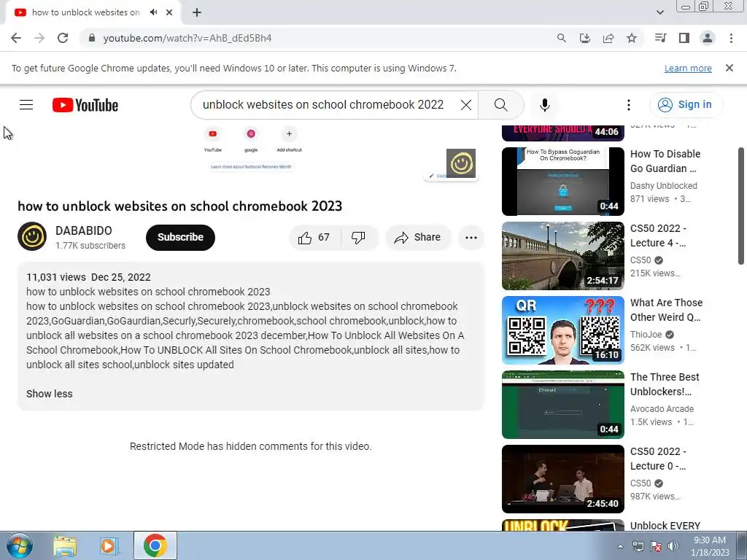This screenshot has height=560, width=747.
Task: Click ThioJoe channel name
Action: click(646, 335)
